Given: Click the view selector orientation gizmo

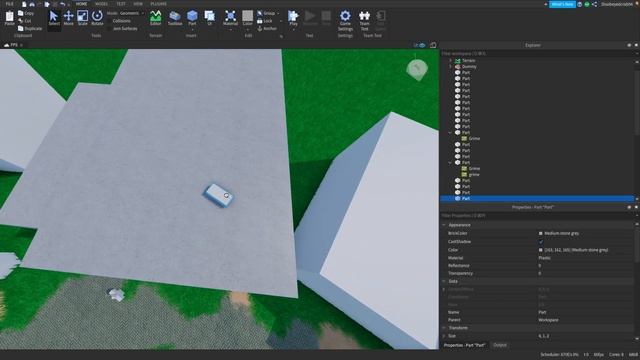Looking at the screenshot, I should [417, 69].
